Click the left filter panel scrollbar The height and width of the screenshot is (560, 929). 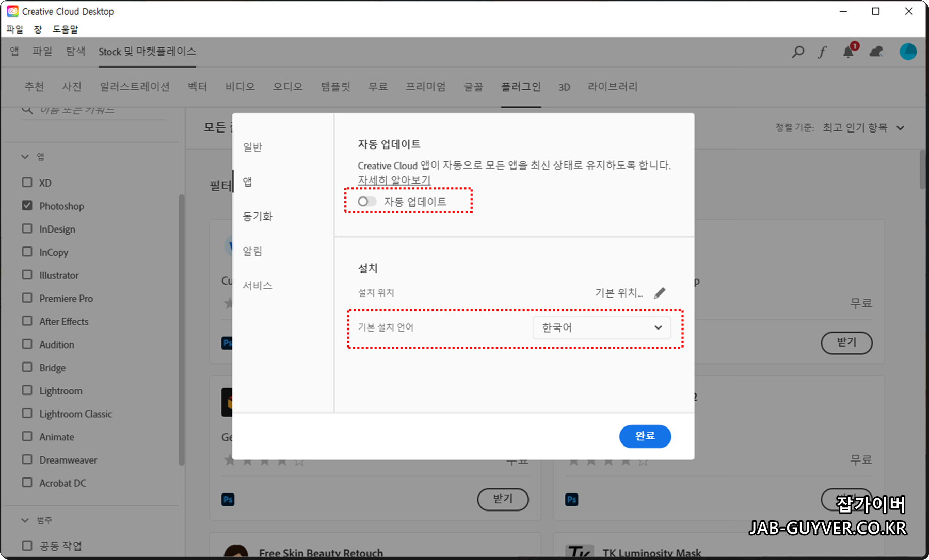pyautogui.click(x=181, y=330)
